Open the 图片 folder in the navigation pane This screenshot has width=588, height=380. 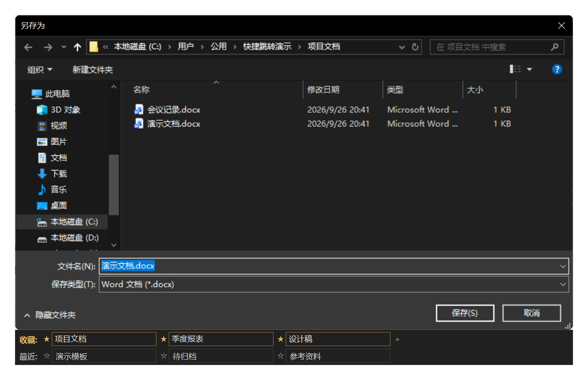point(52,142)
